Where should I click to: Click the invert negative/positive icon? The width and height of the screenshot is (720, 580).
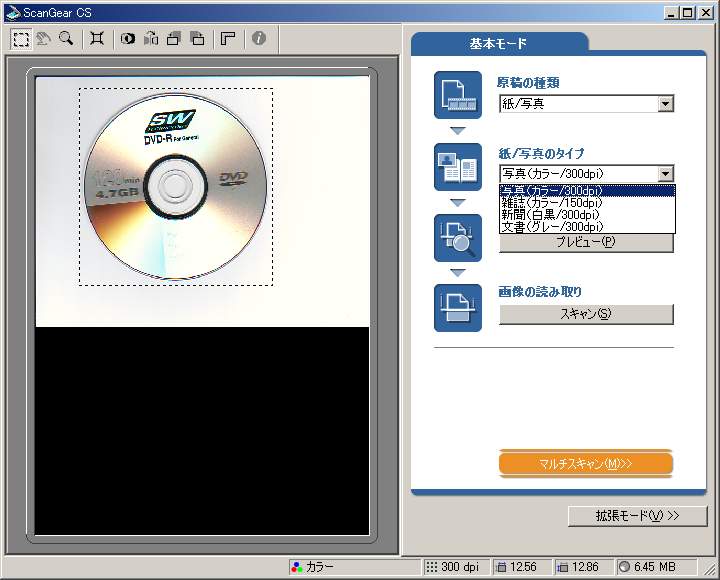click(x=128, y=39)
